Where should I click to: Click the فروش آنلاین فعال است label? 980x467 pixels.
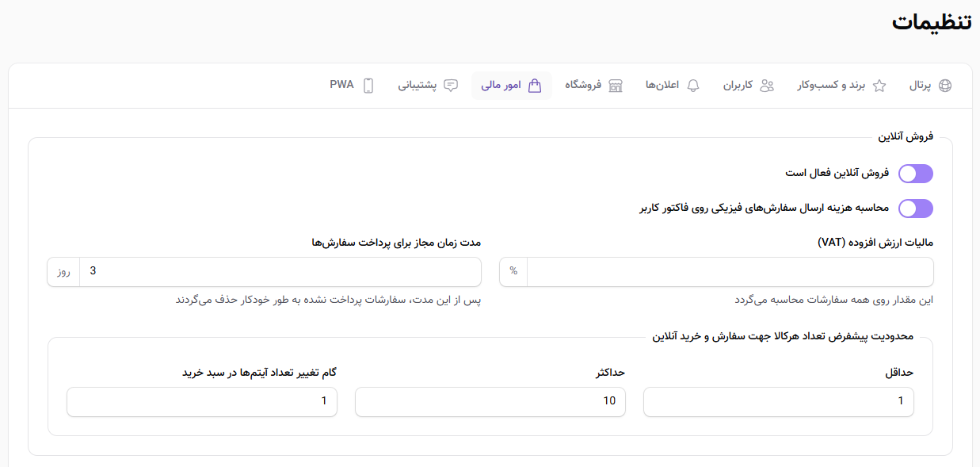tap(837, 174)
